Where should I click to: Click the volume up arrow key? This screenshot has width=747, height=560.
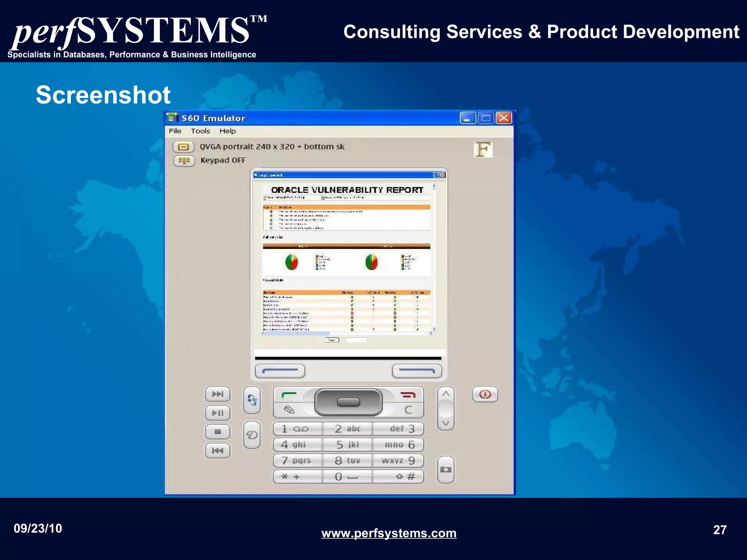tap(446, 394)
